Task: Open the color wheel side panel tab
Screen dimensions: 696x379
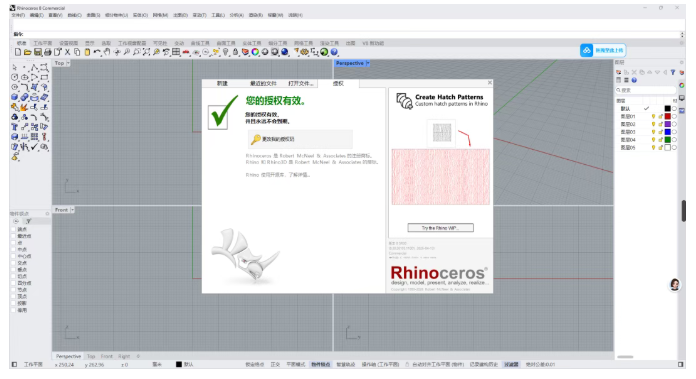Action: [x=682, y=85]
